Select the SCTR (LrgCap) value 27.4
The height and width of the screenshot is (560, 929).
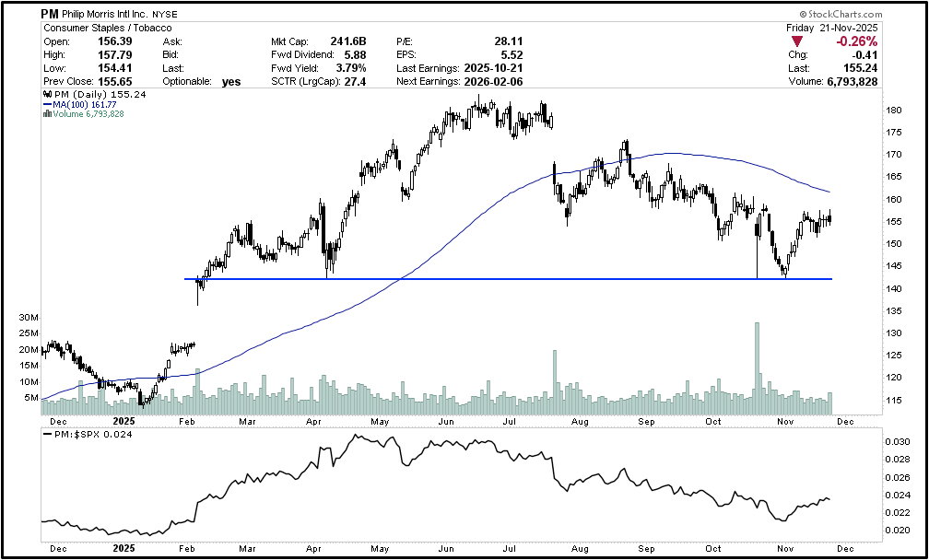(356, 82)
